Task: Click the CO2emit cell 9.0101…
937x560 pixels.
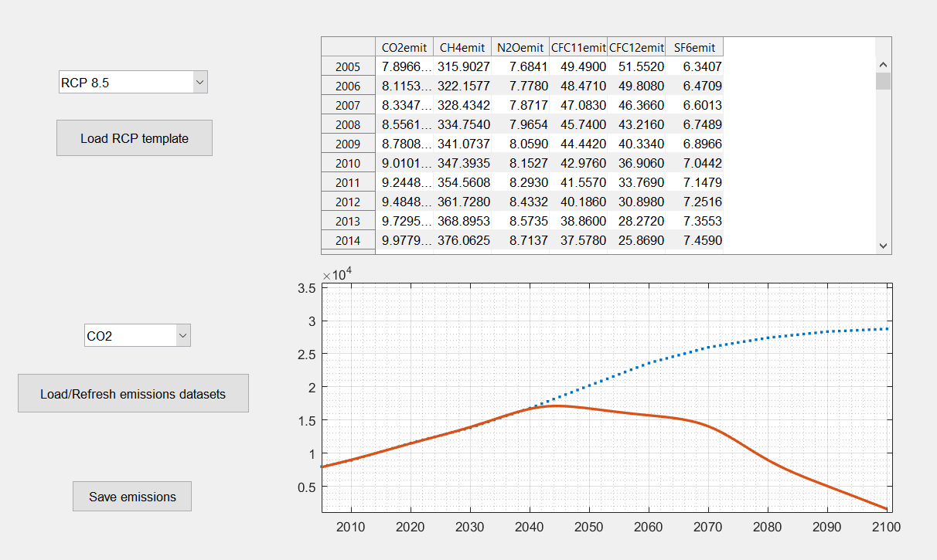Action: (x=404, y=164)
